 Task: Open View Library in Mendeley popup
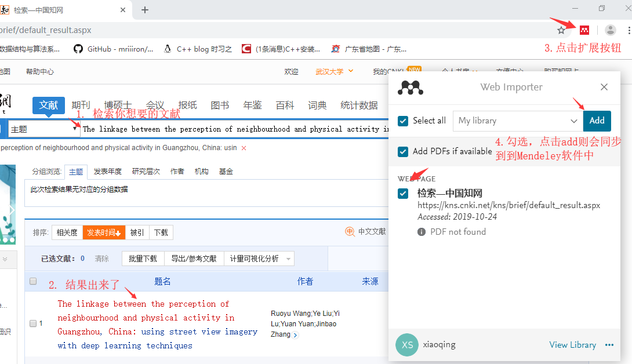click(x=573, y=345)
